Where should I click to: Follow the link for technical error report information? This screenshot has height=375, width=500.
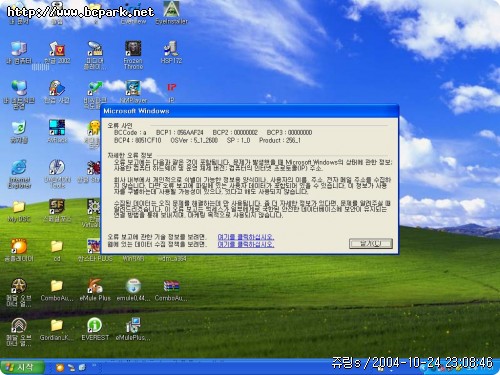[246, 237]
